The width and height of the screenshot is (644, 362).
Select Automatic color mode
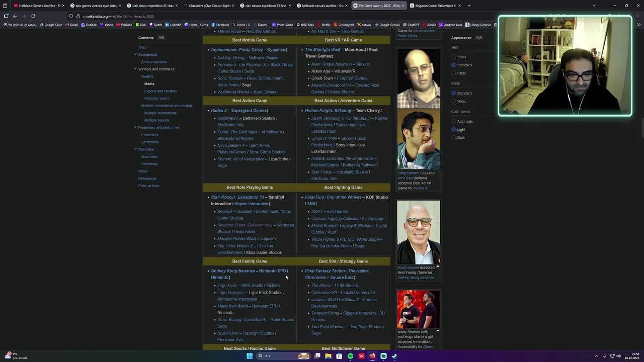(454, 121)
